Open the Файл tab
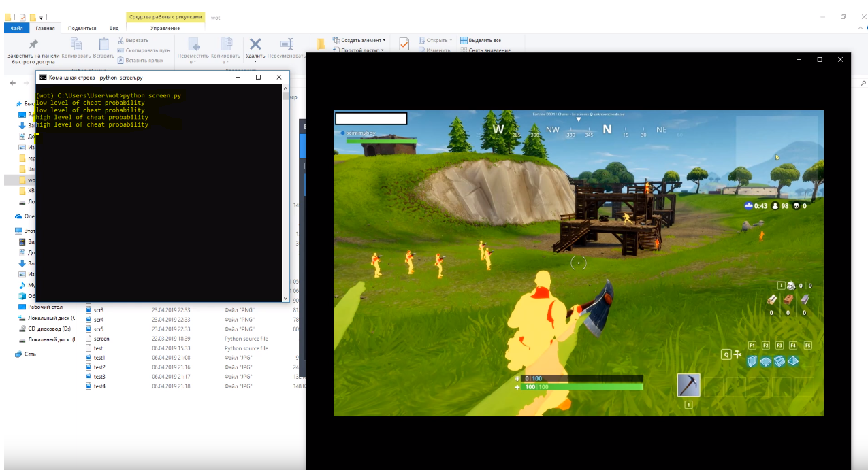 (x=17, y=28)
